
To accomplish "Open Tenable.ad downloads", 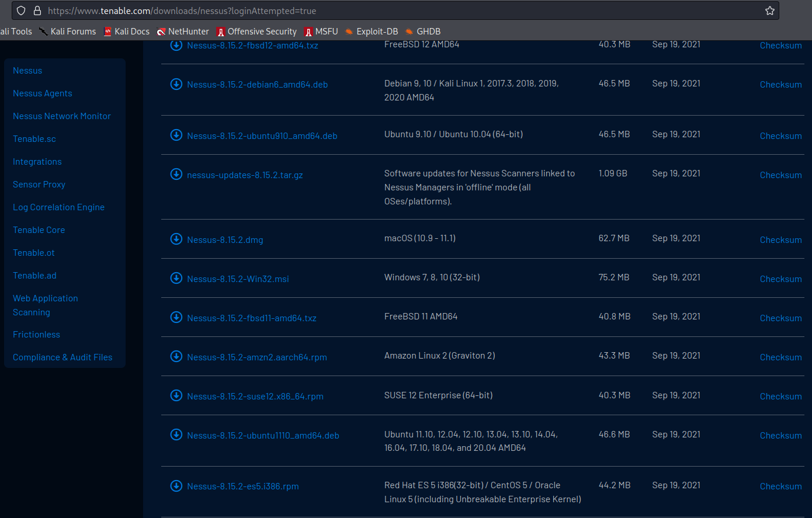I will tap(35, 276).
